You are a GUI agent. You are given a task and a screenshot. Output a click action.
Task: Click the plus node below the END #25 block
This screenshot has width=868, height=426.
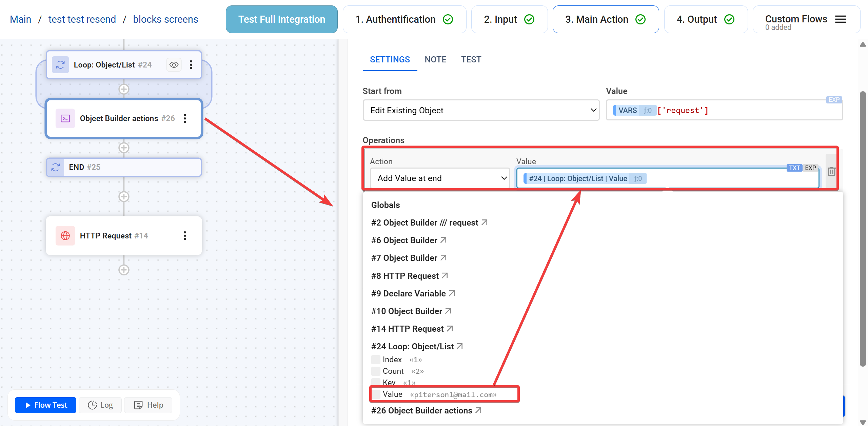point(124,197)
